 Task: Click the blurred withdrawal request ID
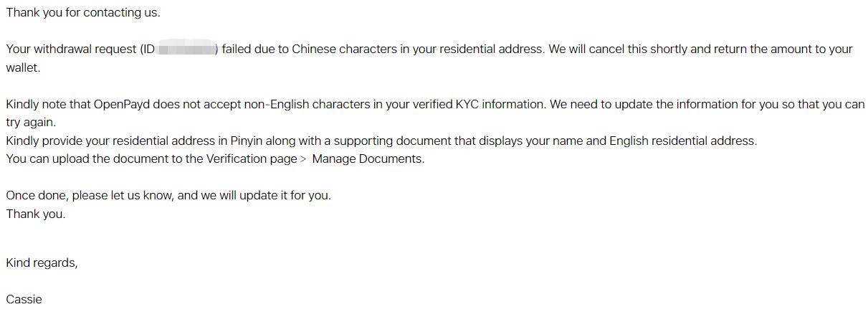click(x=186, y=49)
